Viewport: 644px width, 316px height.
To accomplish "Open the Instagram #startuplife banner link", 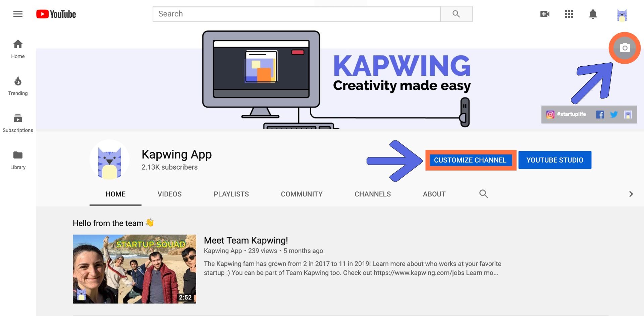I will point(550,114).
